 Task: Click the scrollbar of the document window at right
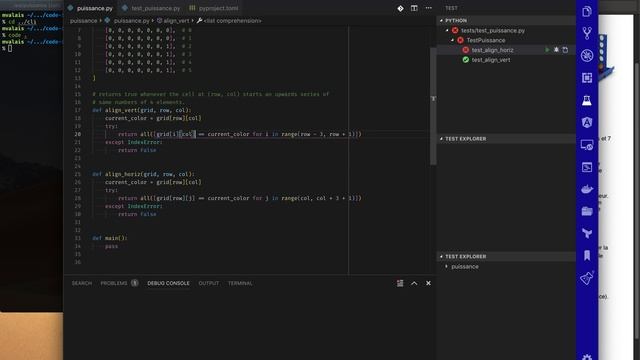point(637,200)
